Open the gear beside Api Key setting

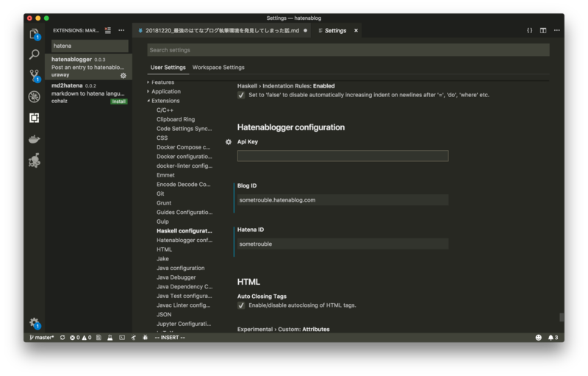click(229, 142)
